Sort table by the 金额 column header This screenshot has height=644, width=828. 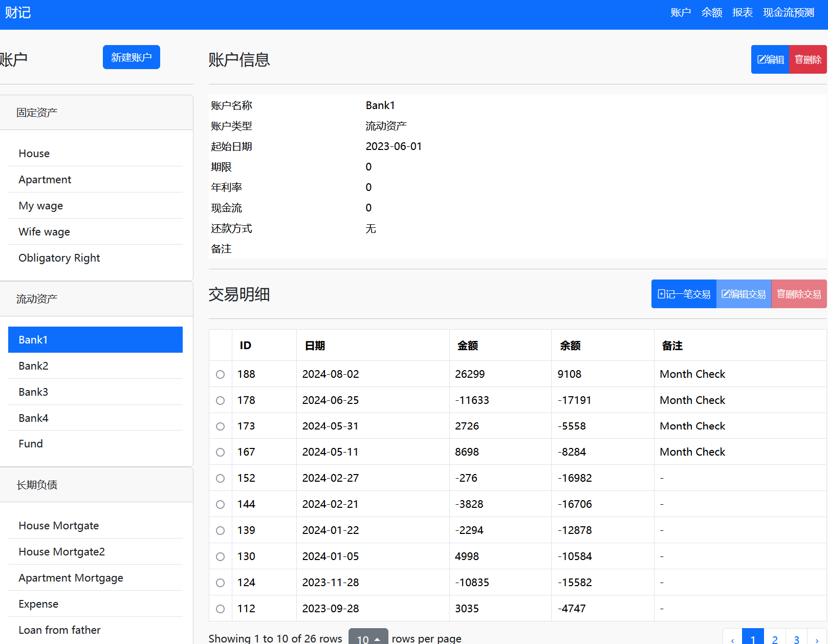[x=468, y=346]
